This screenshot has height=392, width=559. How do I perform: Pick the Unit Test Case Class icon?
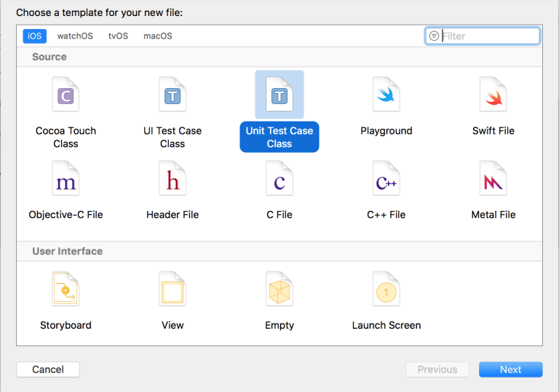pyautogui.click(x=279, y=96)
